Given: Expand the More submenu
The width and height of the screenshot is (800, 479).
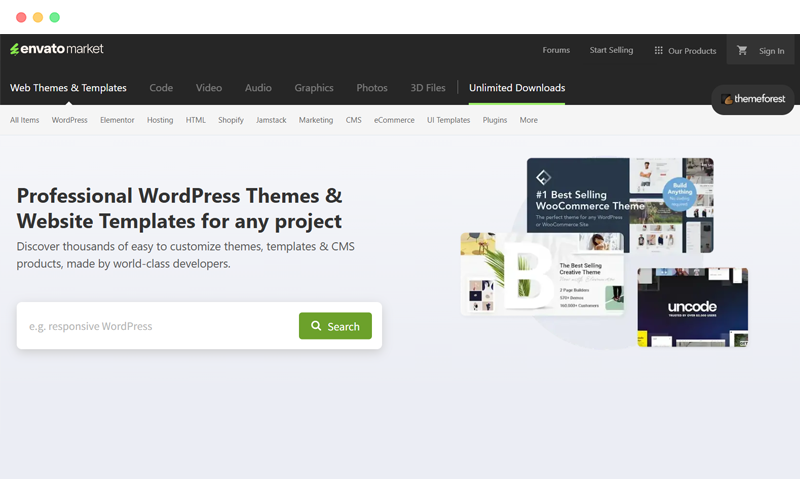Looking at the screenshot, I should coord(529,120).
